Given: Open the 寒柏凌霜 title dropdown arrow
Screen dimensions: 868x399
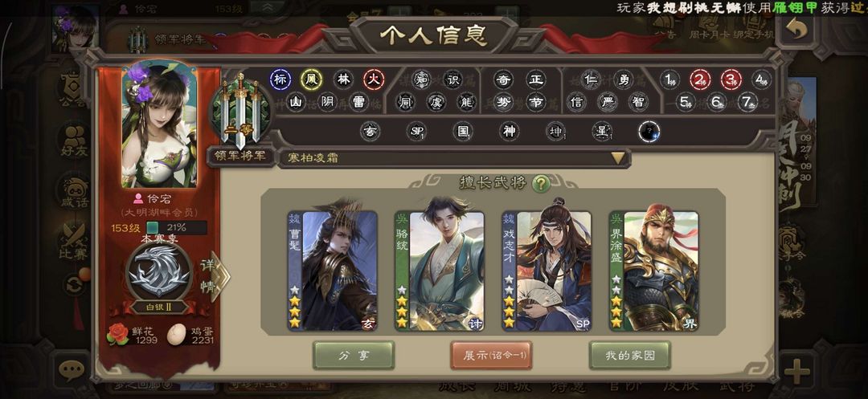Looking at the screenshot, I should 618,159.
